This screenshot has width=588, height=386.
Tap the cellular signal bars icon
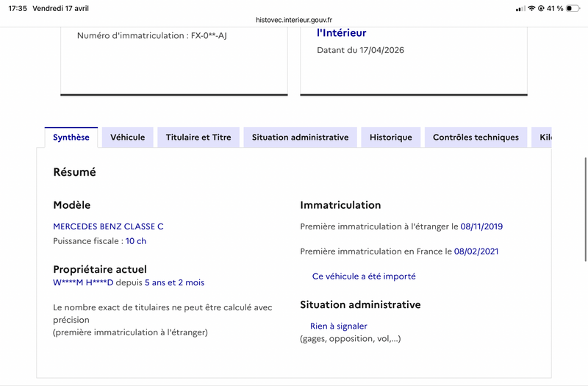(x=520, y=9)
